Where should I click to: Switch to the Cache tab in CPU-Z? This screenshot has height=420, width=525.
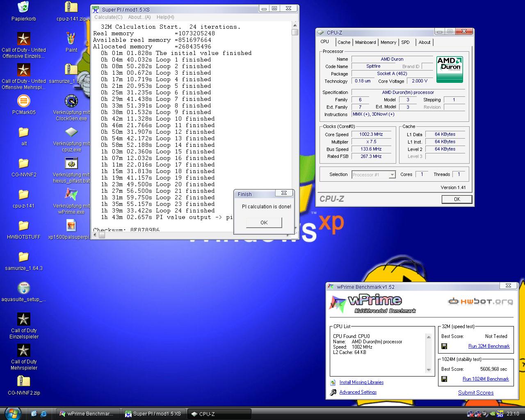[x=344, y=42]
